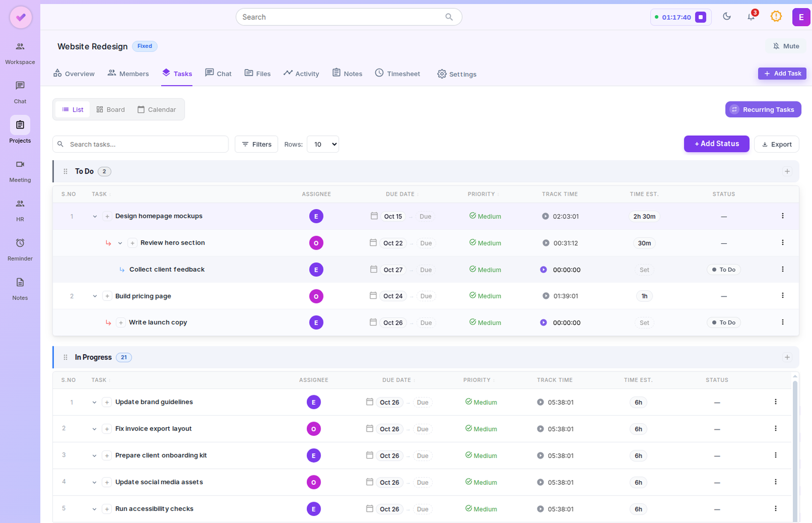The height and width of the screenshot is (523, 812).
Task: Collapse Review hero section subtasks
Action: (x=120, y=243)
